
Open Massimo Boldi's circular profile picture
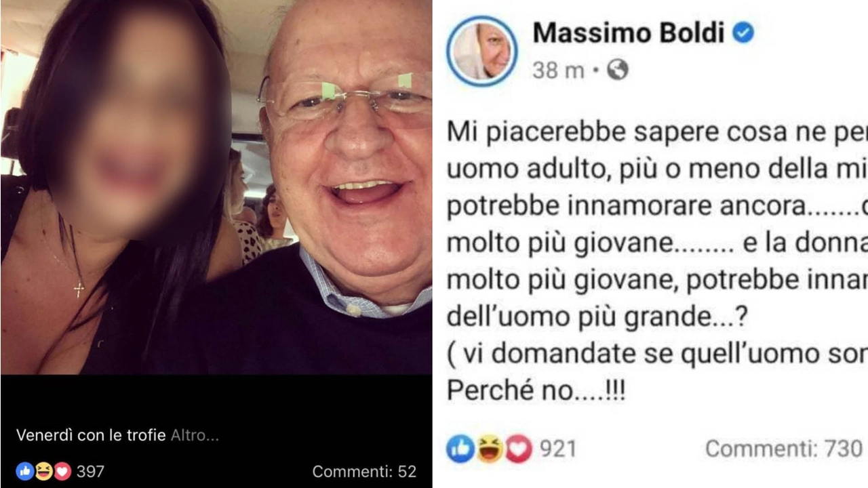482,52
